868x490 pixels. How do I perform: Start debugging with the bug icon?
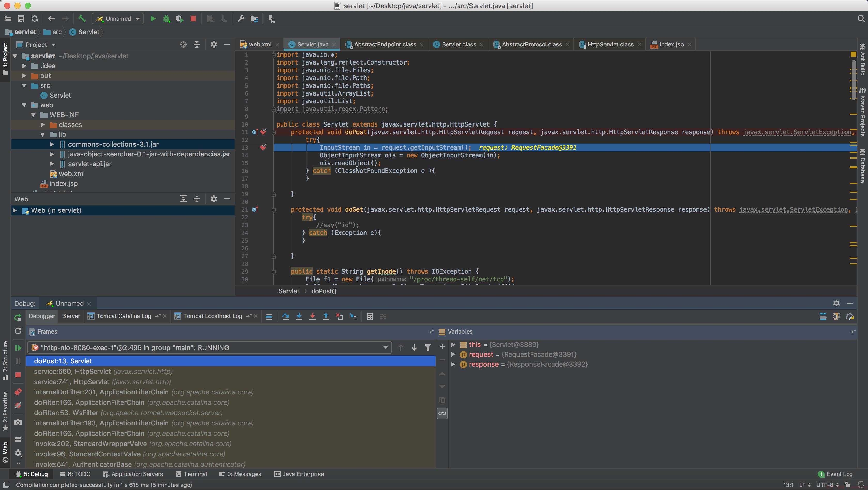(166, 19)
